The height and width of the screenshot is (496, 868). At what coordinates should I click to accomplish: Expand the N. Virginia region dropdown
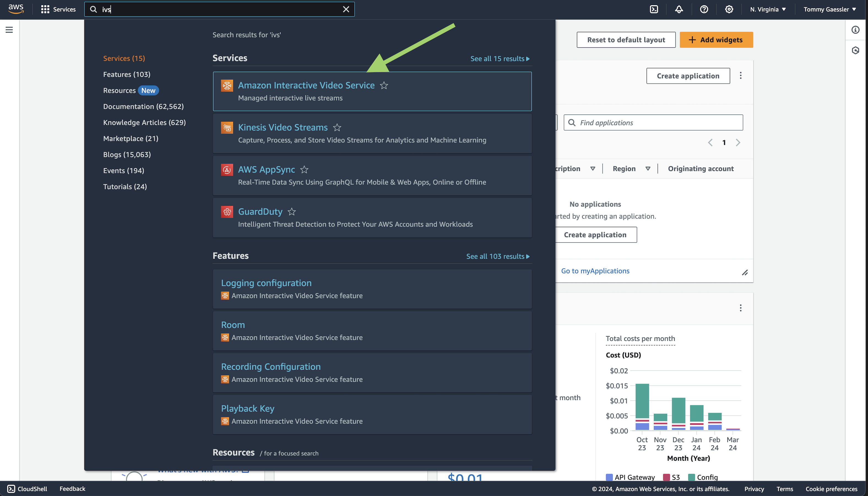768,9
